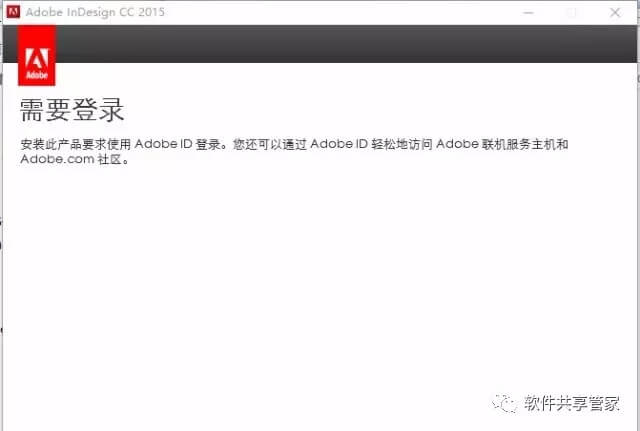Close the Adobe InDesign CC 2015 window

click(x=615, y=12)
